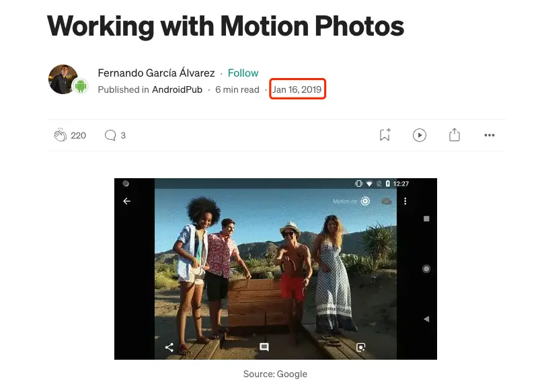This screenshot has width=542, height=392.
Task: Click the 220 claps count
Action: (x=78, y=136)
